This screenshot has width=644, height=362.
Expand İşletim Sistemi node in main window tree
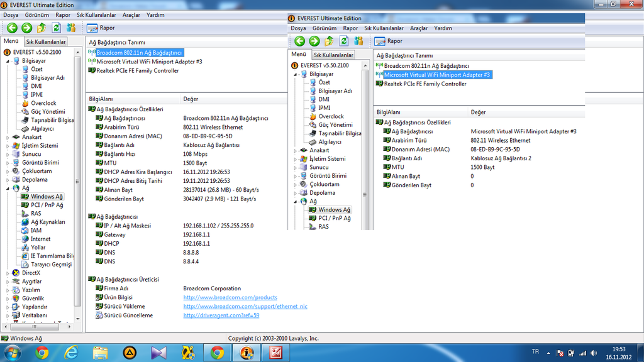(x=8, y=146)
